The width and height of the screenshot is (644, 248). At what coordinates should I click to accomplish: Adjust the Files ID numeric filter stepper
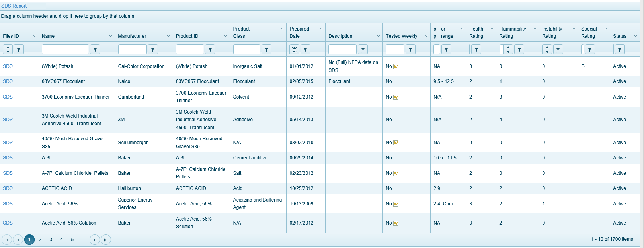[x=8, y=49]
